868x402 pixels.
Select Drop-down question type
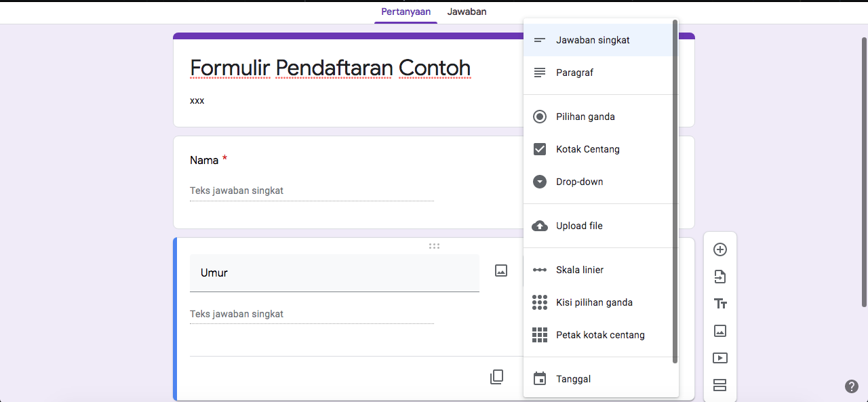579,182
